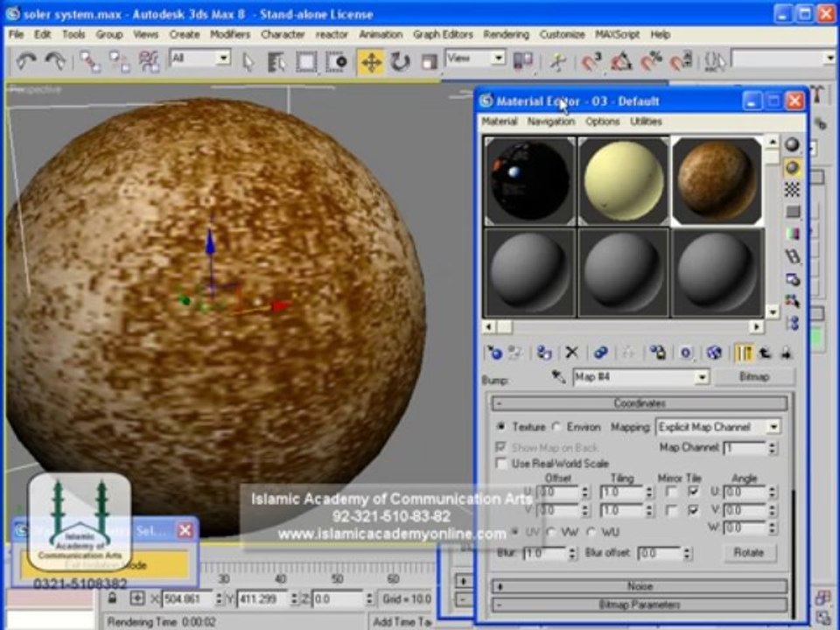Viewport: 840px width, 630px height.
Task: Activate the Select and Rotate tool
Action: pyautogui.click(x=400, y=62)
